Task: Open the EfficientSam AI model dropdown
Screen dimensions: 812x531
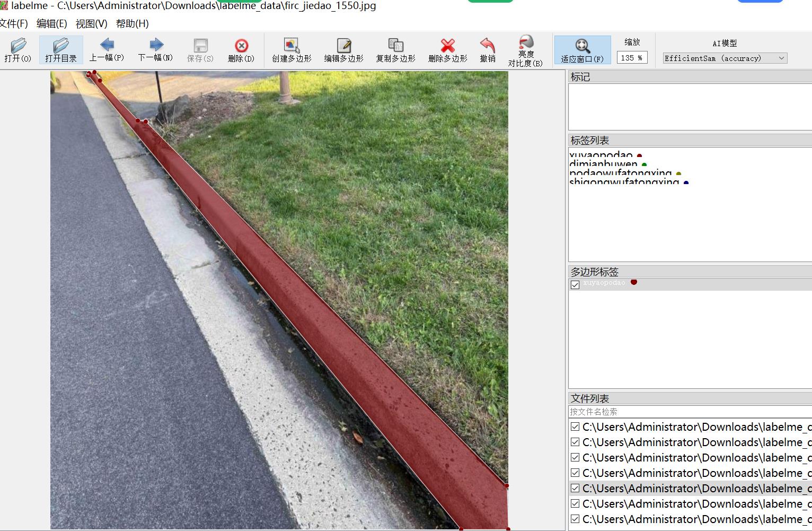Action: [725, 58]
